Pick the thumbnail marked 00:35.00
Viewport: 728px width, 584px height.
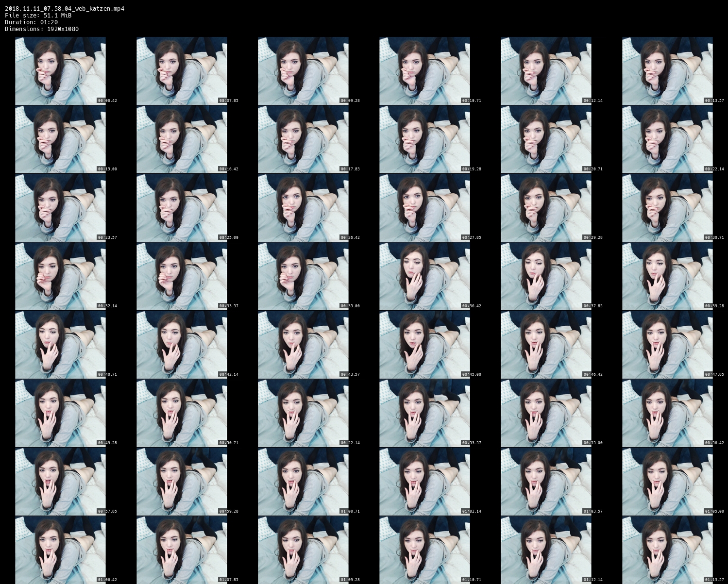point(304,276)
